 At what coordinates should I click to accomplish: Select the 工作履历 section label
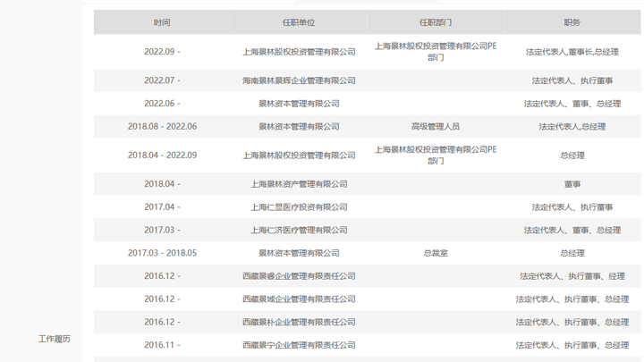pyautogui.click(x=55, y=339)
